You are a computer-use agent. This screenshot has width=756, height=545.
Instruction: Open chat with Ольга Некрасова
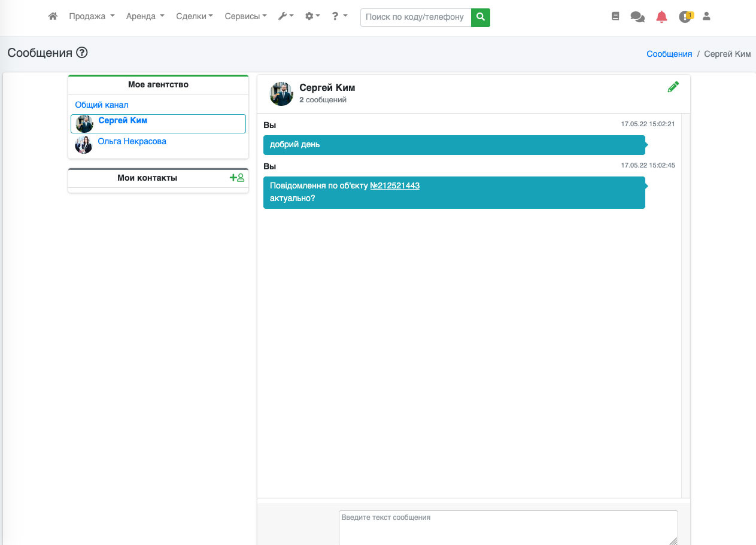tap(132, 142)
